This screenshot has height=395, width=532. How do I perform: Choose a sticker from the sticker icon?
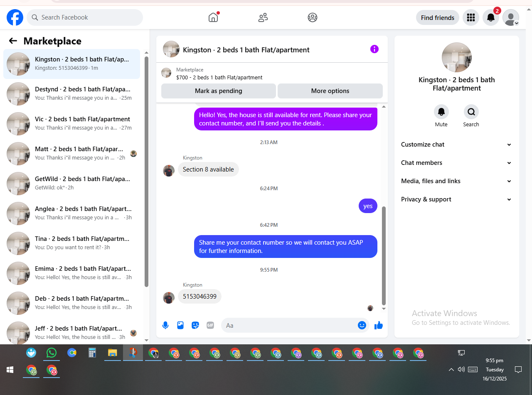[x=195, y=325]
